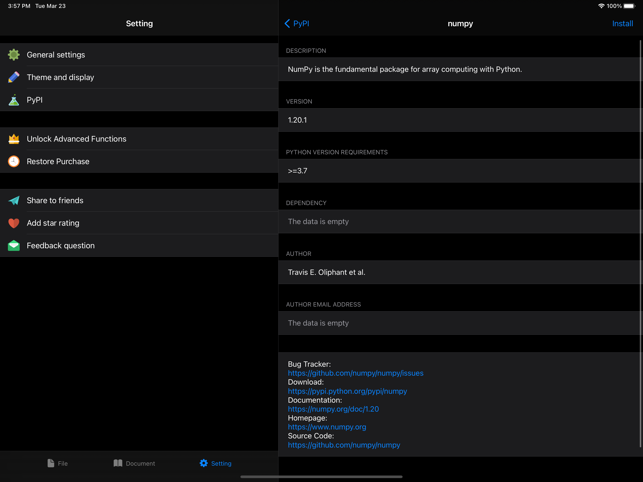Select Add star rating
The image size is (643, 482).
tap(139, 223)
